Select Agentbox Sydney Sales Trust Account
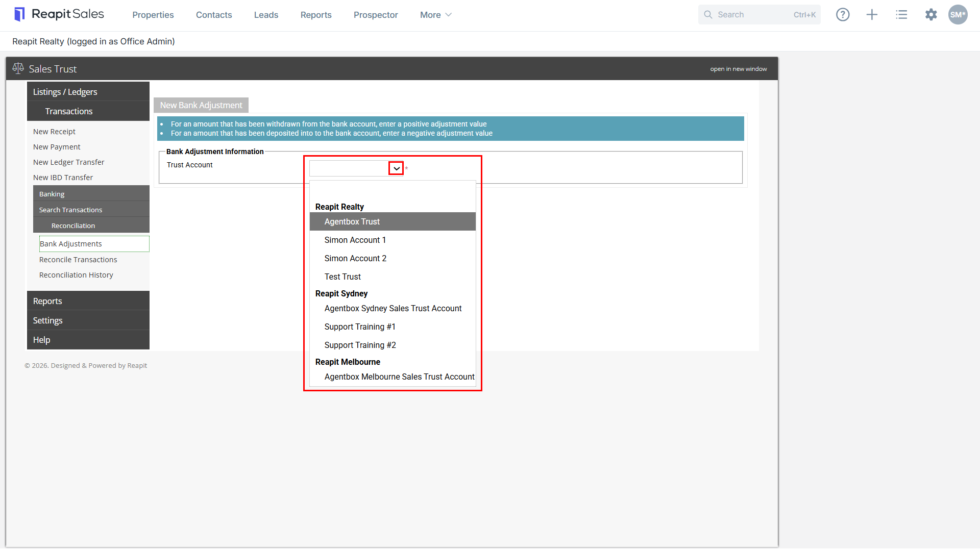Screen dimensions: 980x551 coord(393,308)
